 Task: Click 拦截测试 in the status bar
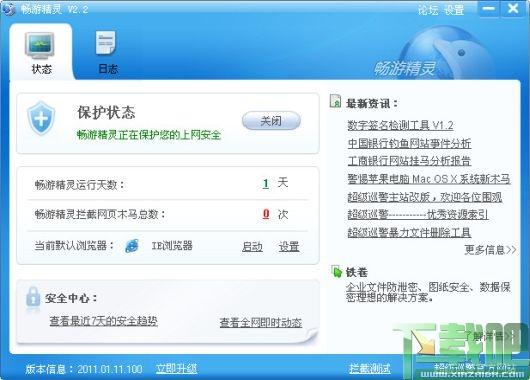pyautogui.click(x=370, y=369)
